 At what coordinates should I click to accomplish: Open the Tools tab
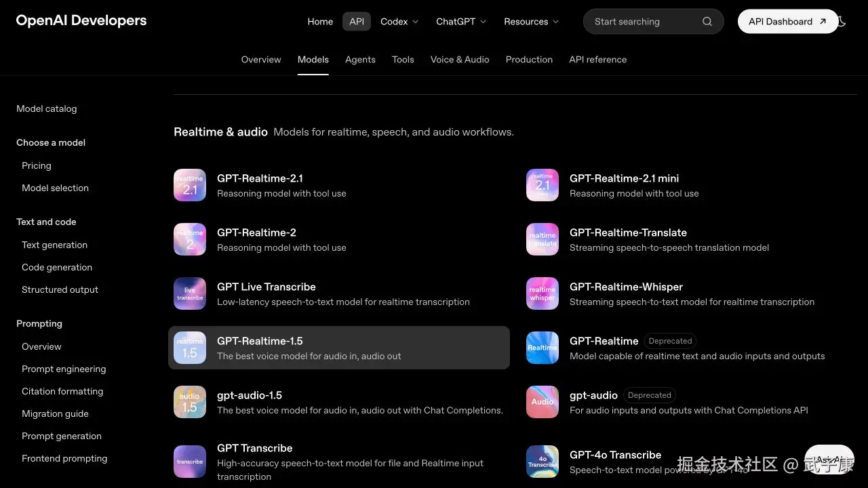click(403, 60)
